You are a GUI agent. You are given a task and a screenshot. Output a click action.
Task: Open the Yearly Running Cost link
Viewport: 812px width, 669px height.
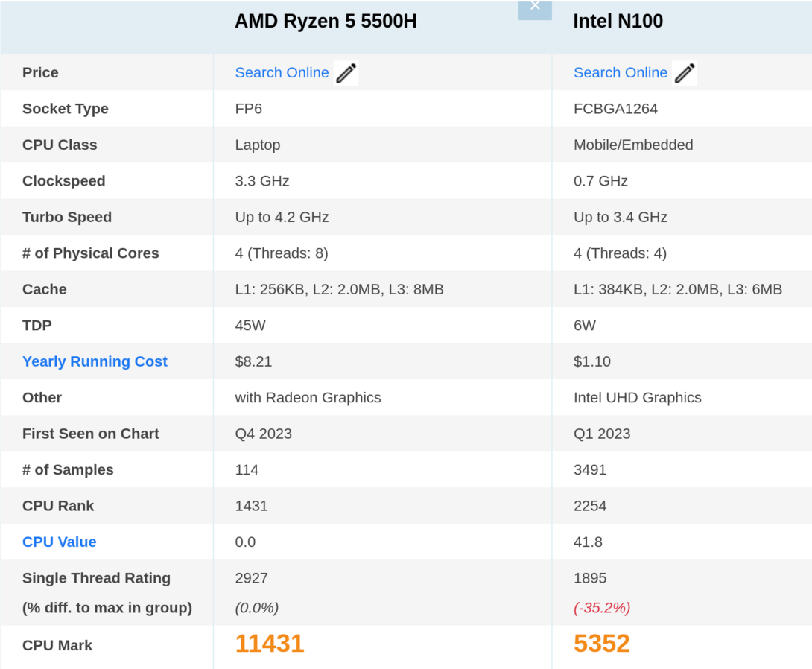click(95, 361)
